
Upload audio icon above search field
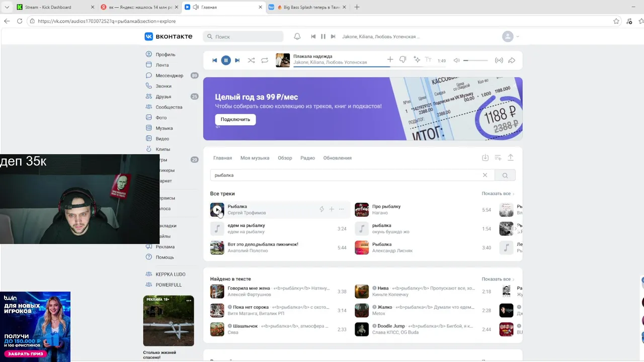click(510, 158)
